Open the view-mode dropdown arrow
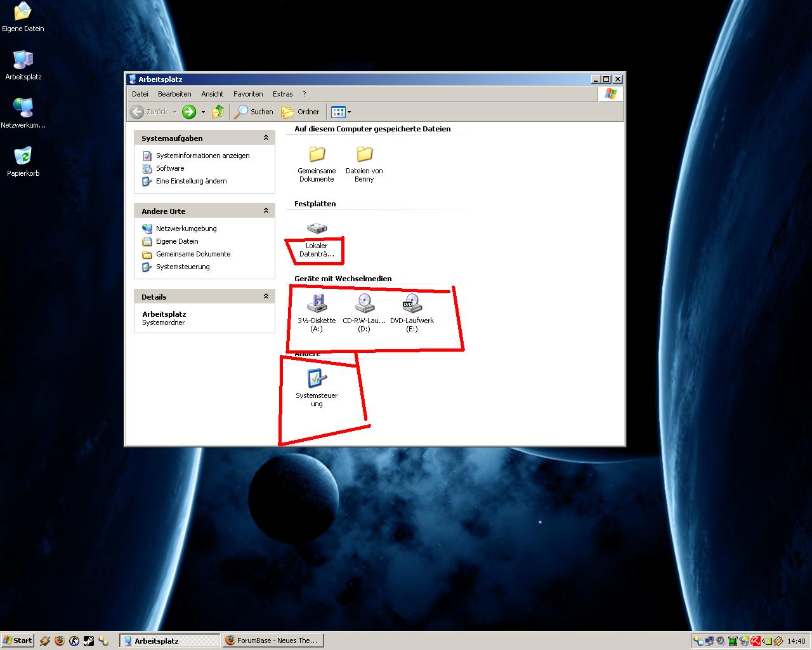 pyautogui.click(x=349, y=112)
